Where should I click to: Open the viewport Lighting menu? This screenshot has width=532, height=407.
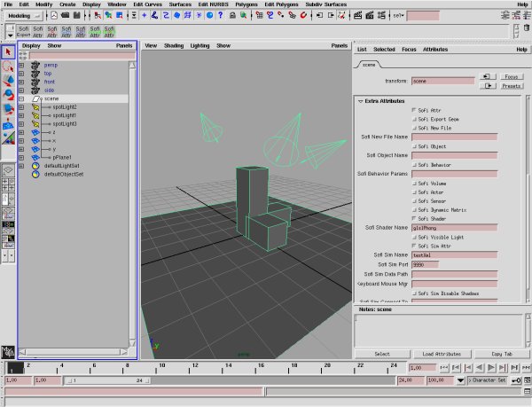point(199,45)
